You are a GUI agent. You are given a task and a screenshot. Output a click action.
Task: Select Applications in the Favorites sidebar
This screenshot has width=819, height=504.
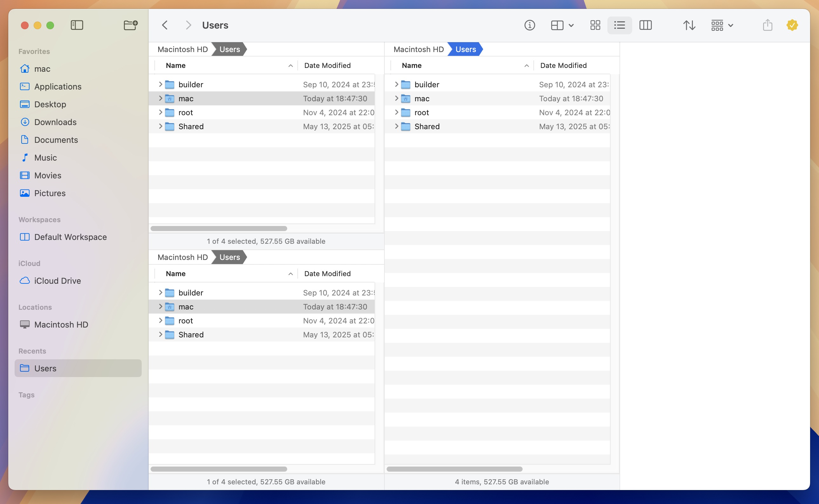[x=58, y=86]
